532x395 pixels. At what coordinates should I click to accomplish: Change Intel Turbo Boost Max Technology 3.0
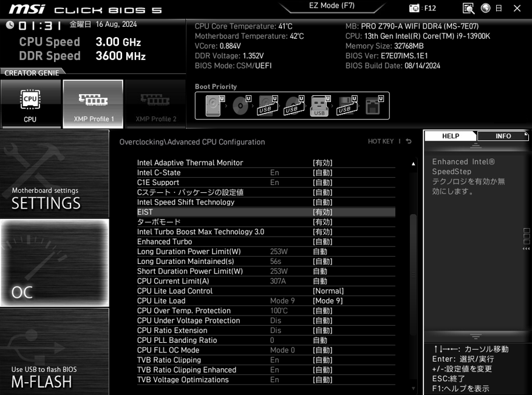322,232
